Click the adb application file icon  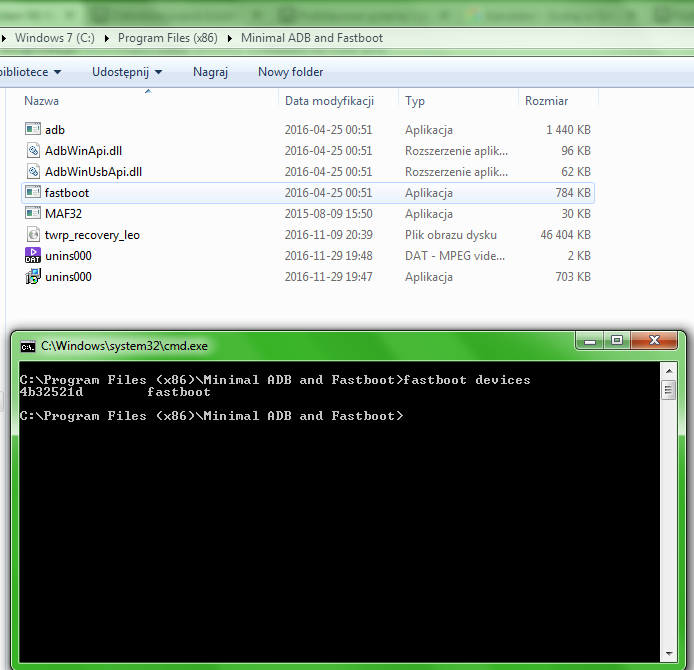(x=32, y=130)
